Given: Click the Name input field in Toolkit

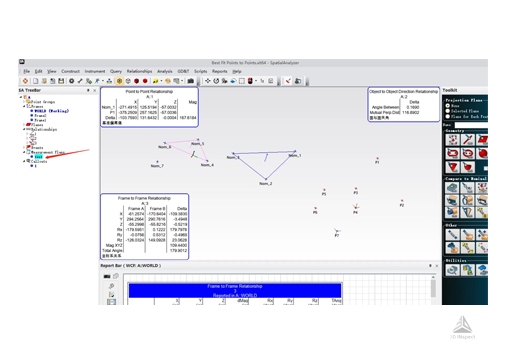Looking at the screenshot, I should 471,125.
